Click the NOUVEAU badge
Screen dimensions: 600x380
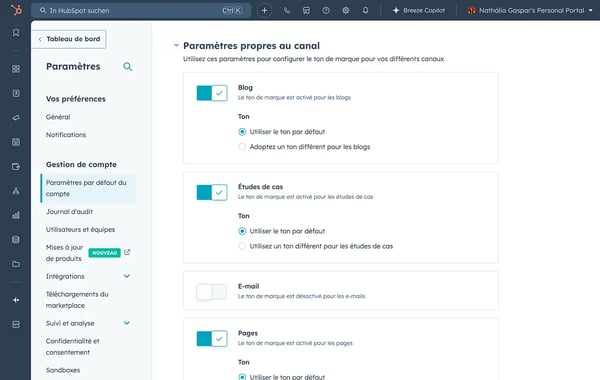pyautogui.click(x=104, y=253)
